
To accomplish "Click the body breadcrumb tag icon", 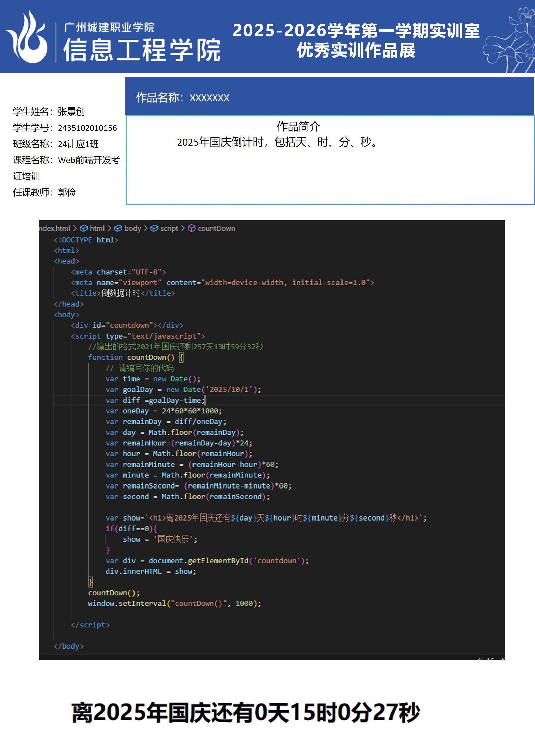I will click(118, 228).
